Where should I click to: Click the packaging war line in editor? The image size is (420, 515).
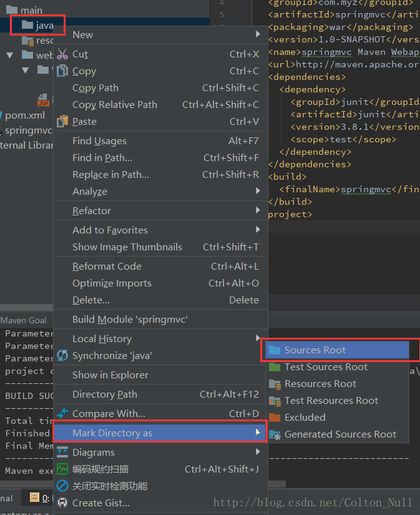click(341, 27)
